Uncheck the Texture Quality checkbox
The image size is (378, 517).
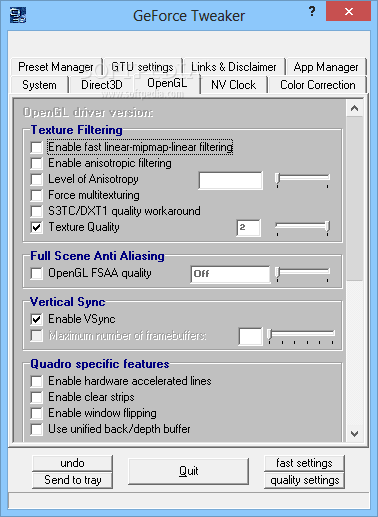pos(36,227)
